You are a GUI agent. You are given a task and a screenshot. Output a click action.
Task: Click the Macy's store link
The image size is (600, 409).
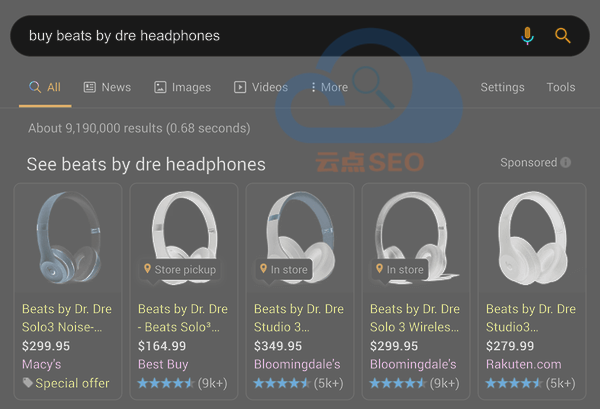point(41,364)
